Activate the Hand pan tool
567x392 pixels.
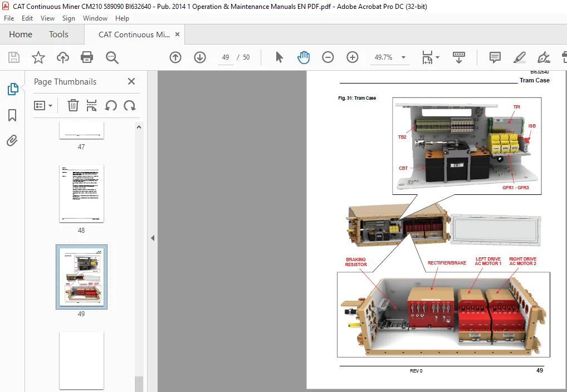(x=304, y=57)
